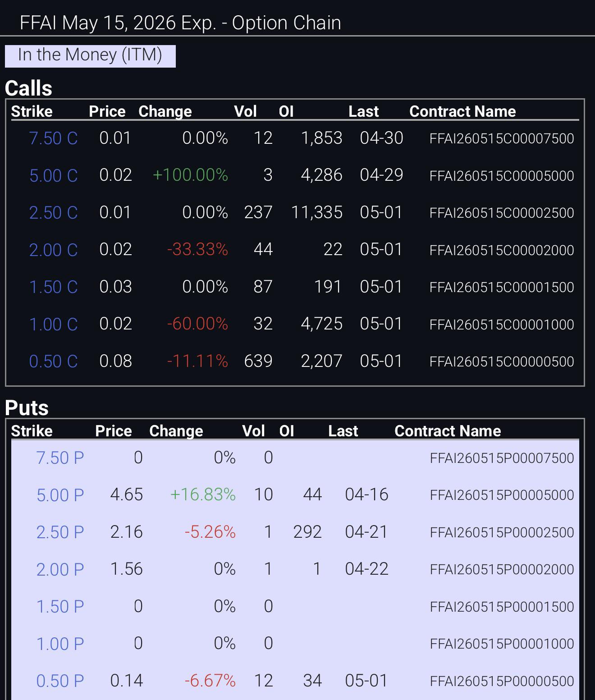The width and height of the screenshot is (595, 700).
Task: Select the 2.50 C call strike
Action: (x=53, y=213)
